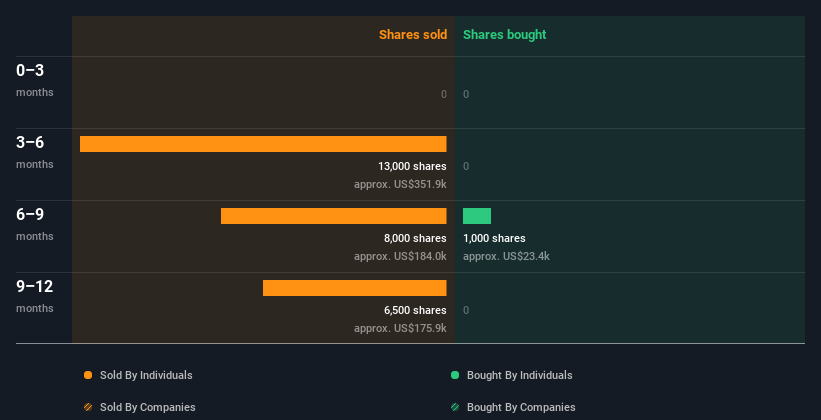
Task: Toggle the Sold By Companies legend label
Action: coord(148,407)
